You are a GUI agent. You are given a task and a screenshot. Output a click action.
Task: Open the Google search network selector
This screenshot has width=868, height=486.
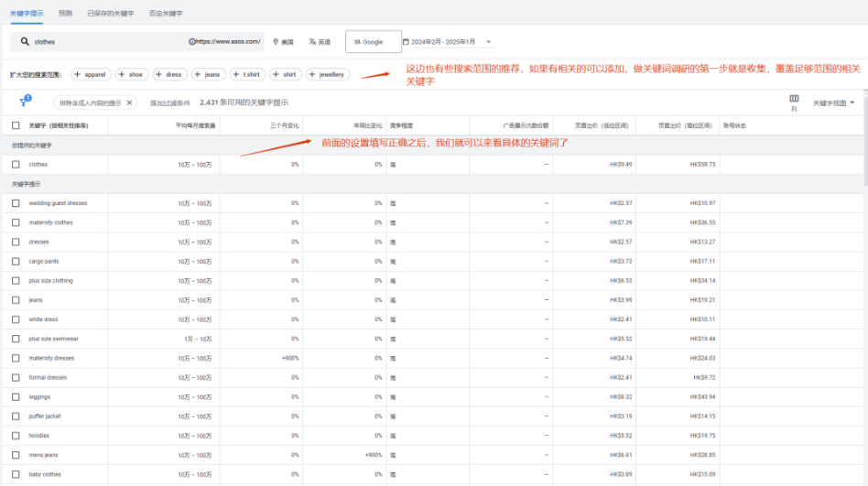[372, 41]
